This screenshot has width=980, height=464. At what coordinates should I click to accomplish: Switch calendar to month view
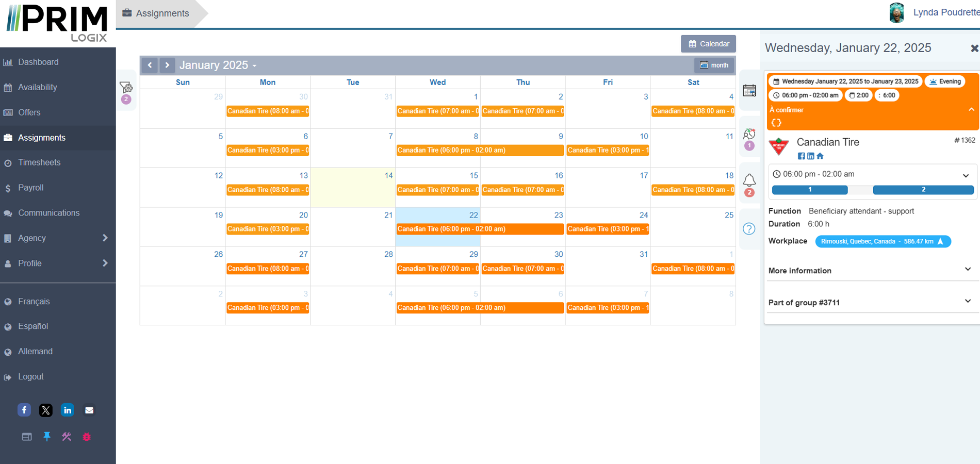[714, 65]
